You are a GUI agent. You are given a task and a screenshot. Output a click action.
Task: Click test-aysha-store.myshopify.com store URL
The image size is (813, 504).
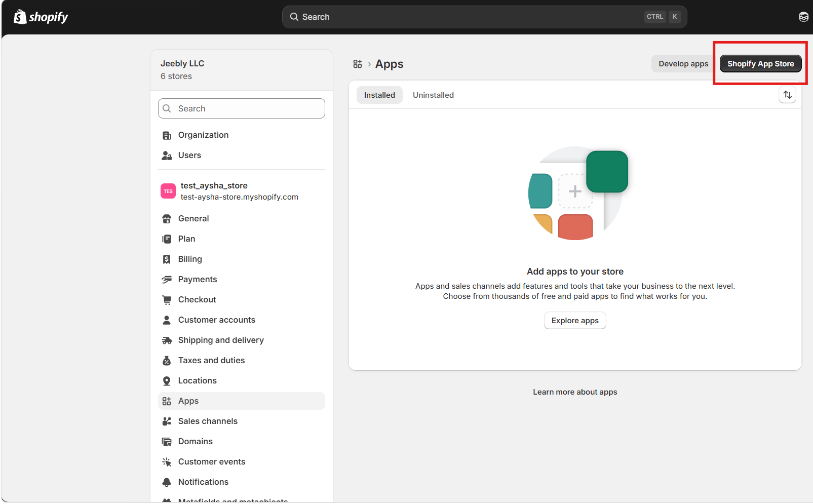(x=239, y=197)
